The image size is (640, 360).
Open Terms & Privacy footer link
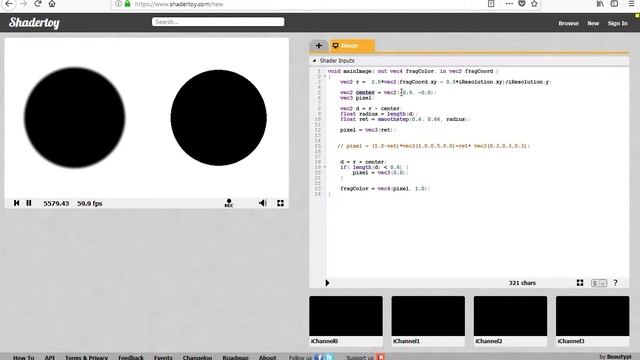[x=87, y=357]
